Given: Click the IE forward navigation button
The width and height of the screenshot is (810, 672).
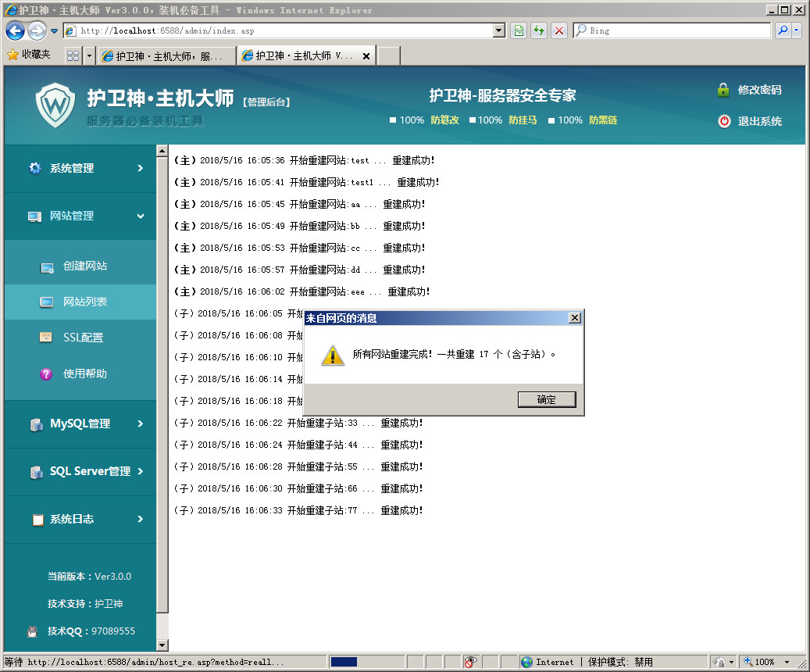Looking at the screenshot, I should point(37,31).
